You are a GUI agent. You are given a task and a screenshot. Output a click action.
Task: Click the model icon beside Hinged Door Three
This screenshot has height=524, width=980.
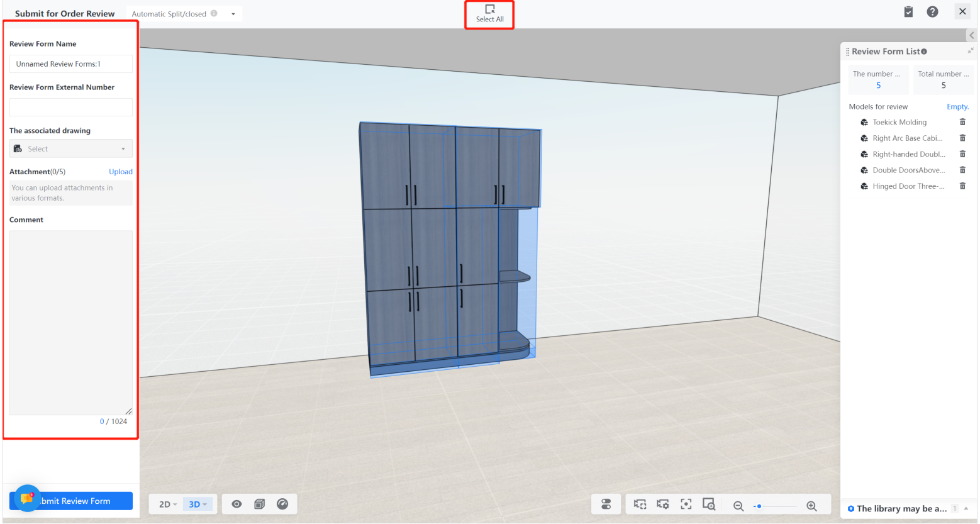[x=864, y=186]
